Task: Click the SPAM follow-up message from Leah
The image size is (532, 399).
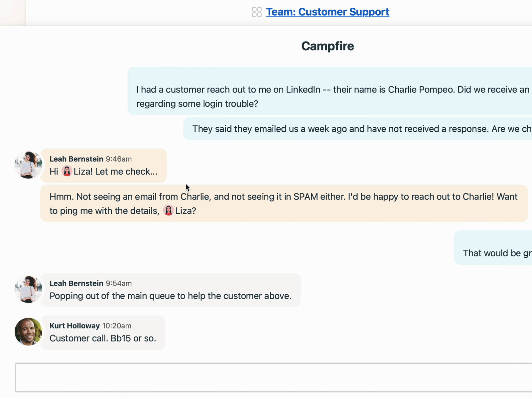Action: 283,203
